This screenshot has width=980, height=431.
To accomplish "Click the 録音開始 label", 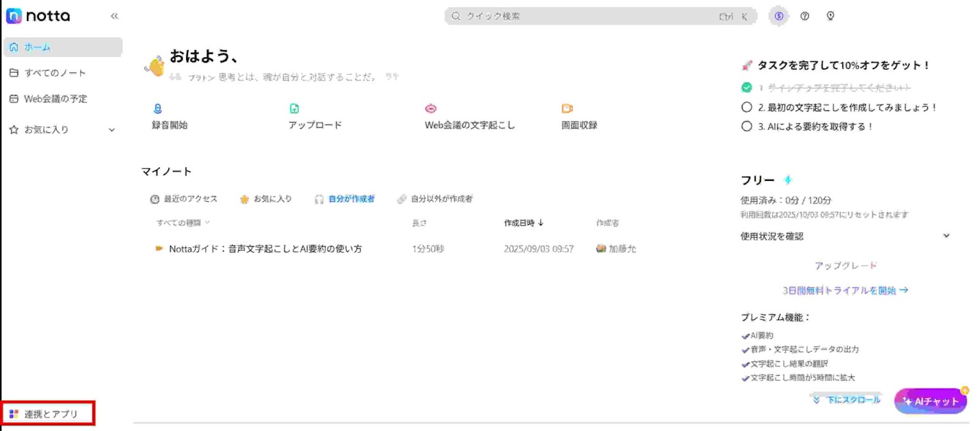I will [170, 125].
